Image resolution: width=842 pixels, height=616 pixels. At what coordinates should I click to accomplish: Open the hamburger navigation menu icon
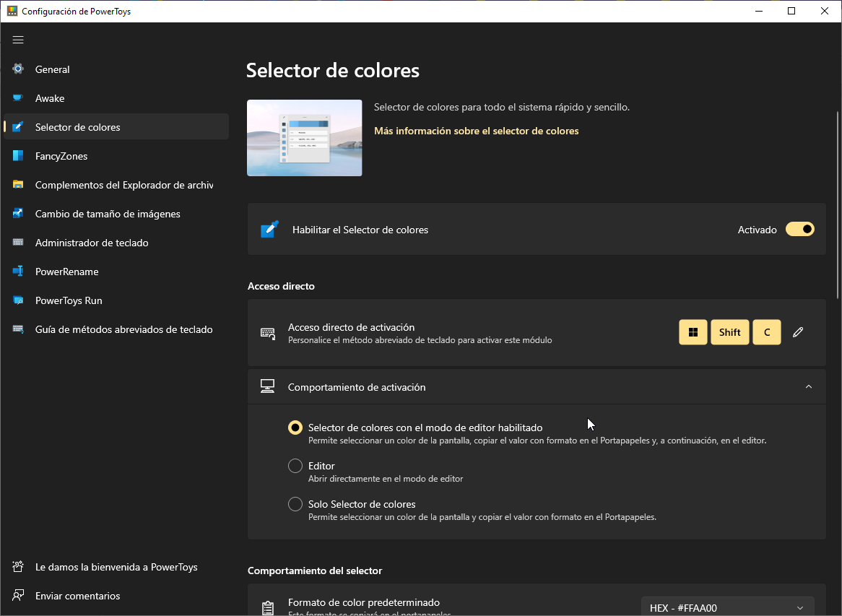(x=18, y=40)
